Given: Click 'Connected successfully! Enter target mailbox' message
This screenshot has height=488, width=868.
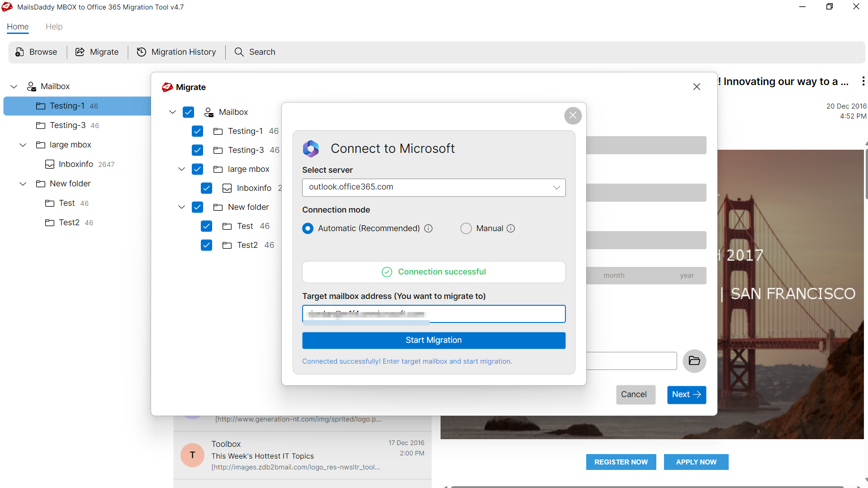Looking at the screenshot, I should [x=407, y=361].
